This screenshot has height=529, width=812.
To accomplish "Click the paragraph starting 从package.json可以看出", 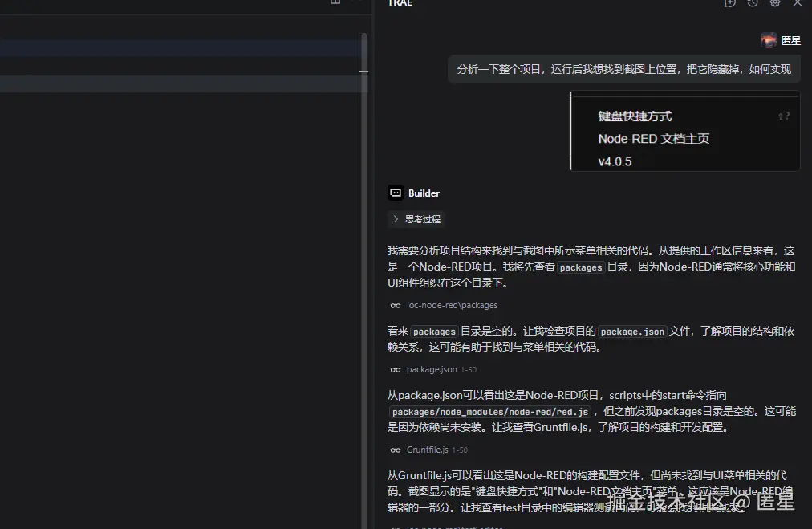I will (591, 411).
